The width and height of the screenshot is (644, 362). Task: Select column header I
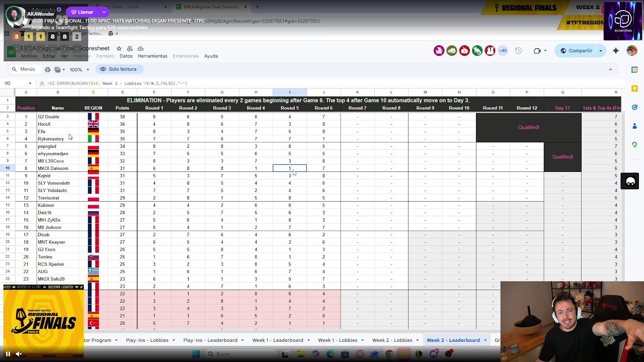290,92
